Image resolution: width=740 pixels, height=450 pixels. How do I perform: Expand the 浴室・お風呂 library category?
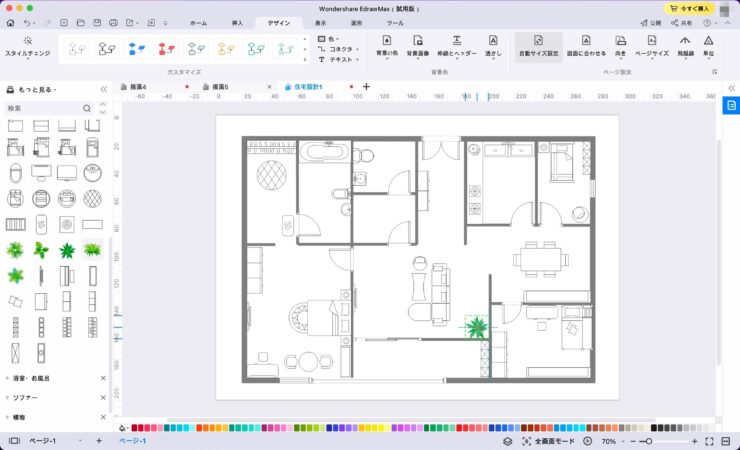coord(31,378)
